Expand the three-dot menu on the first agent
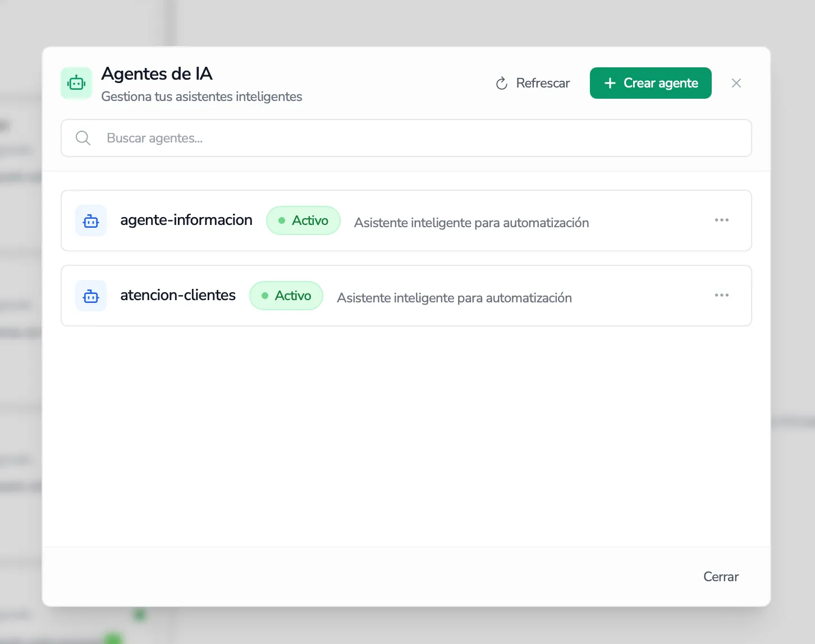 pyautogui.click(x=722, y=220)
